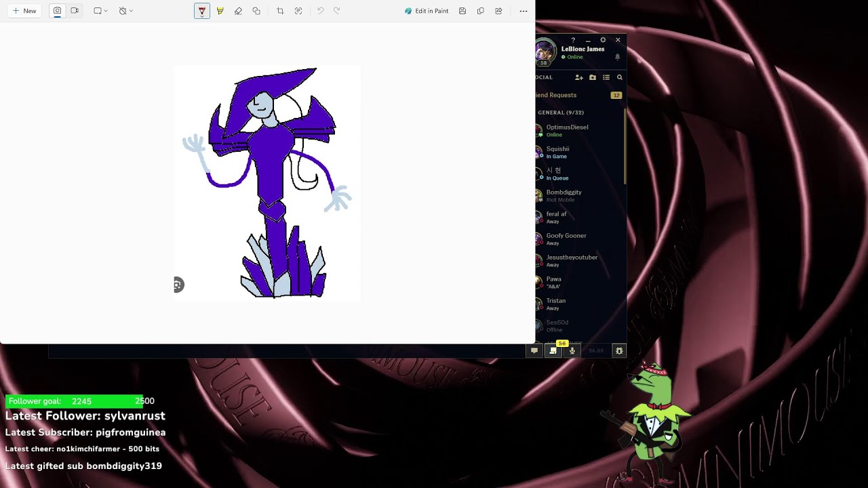Undo the last edit
Screen dimensions: 868x488
pyautogui.click(x=320, y=11)
